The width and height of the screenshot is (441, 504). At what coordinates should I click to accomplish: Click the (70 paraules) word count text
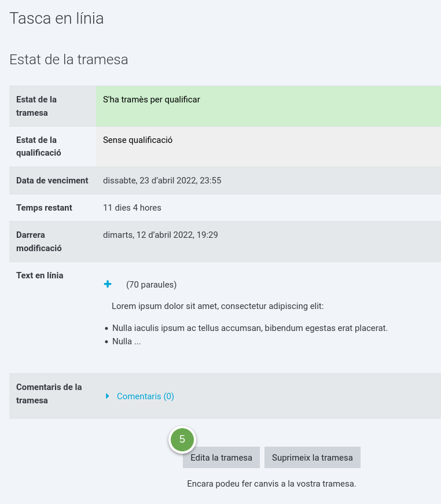tap(152, 285)
